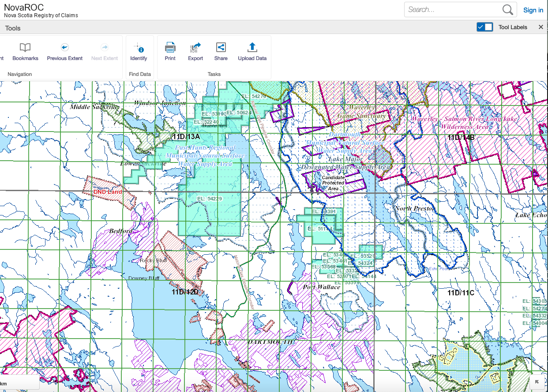This screenshot has width=548, height=392.
Task: Toggle the Tool Labels switch
Action: point(484,27)
